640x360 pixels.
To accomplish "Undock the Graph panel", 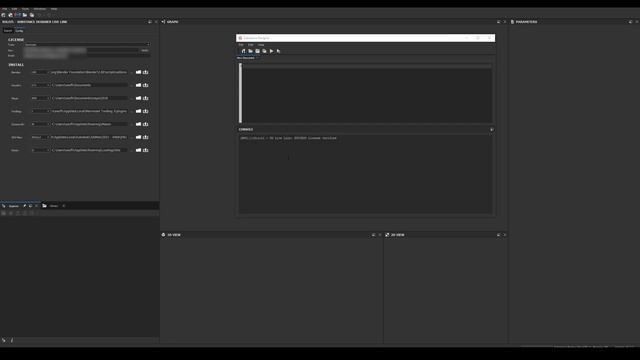I will click(498, 22).
